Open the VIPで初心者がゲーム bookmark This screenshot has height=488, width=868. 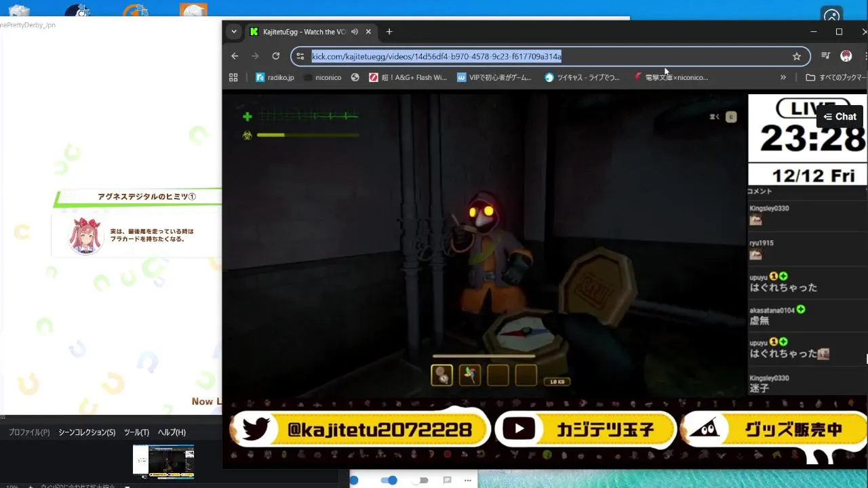[494, 77]
